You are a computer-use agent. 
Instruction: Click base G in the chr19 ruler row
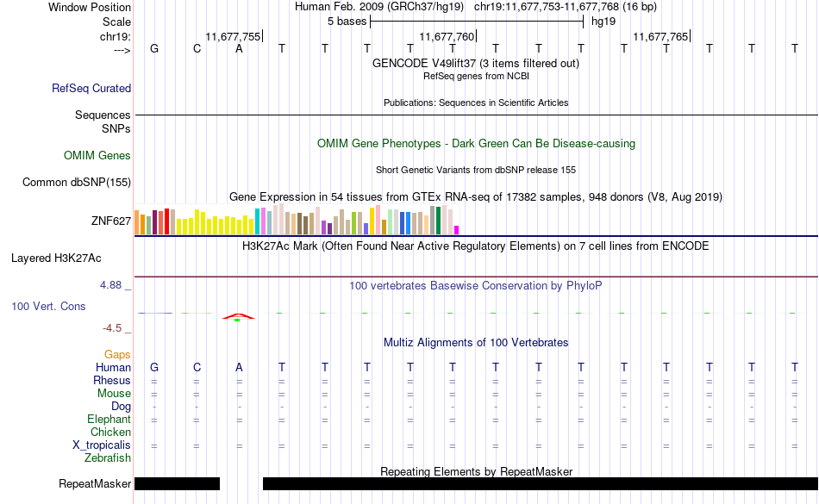tap(154, 48)
